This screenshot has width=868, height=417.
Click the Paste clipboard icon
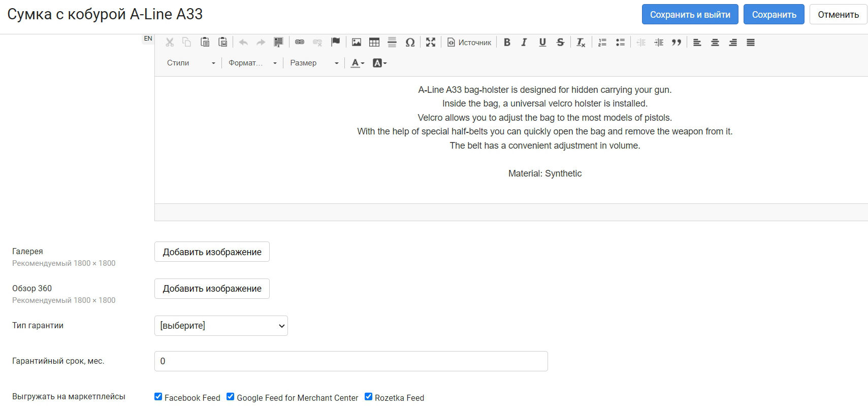pyautogui.click(x=205, y=43)
